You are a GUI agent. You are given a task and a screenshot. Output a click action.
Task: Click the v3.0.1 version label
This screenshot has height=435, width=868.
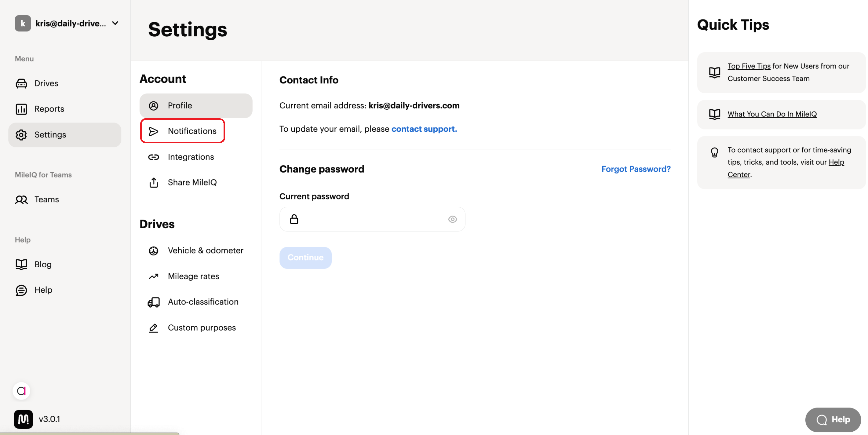pyautogui.click(x=49, y=419)
